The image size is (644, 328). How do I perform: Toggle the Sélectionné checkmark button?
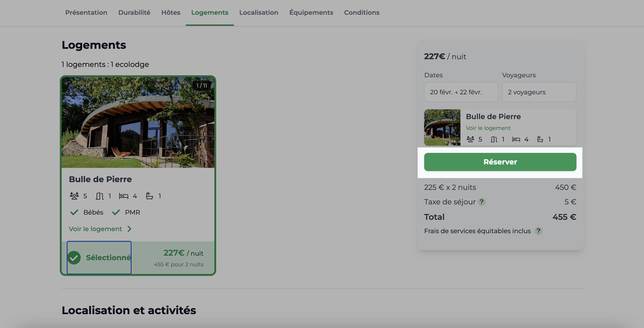pos(99,257)
